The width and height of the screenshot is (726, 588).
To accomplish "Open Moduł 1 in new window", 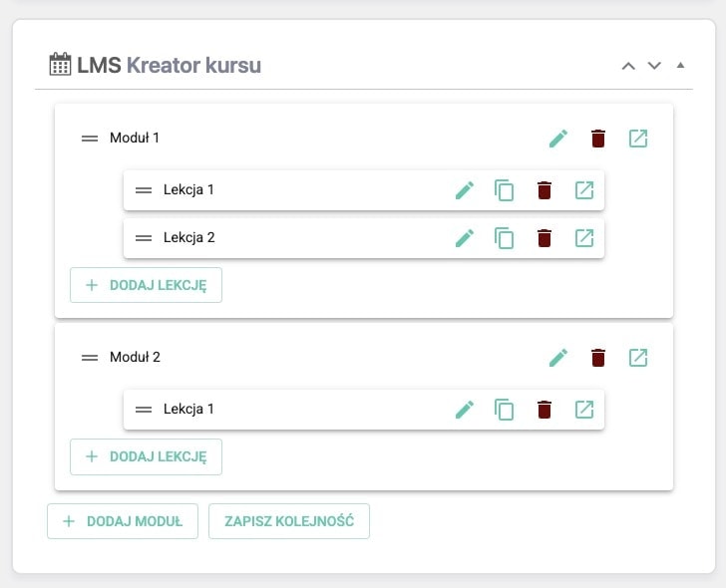I will 638,139.
